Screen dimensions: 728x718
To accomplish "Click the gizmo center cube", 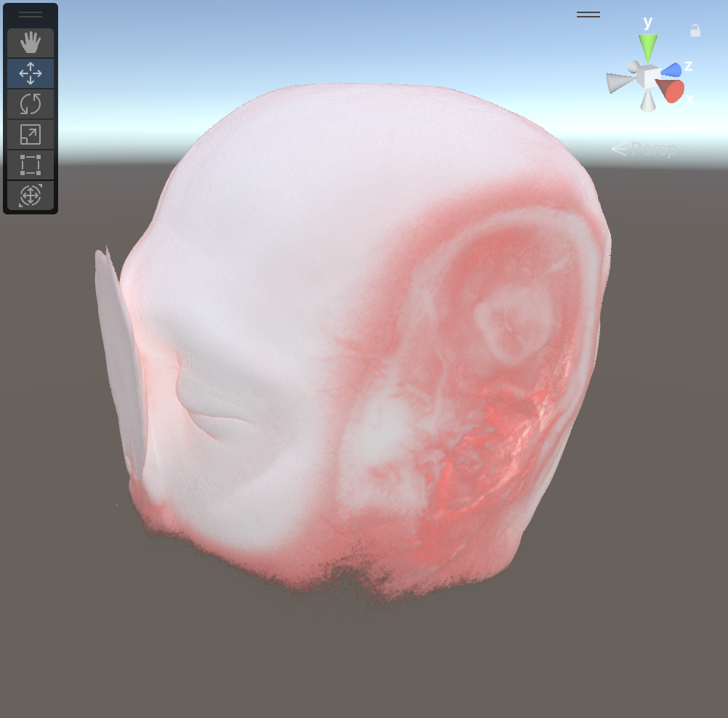I will tap(648, 77).
